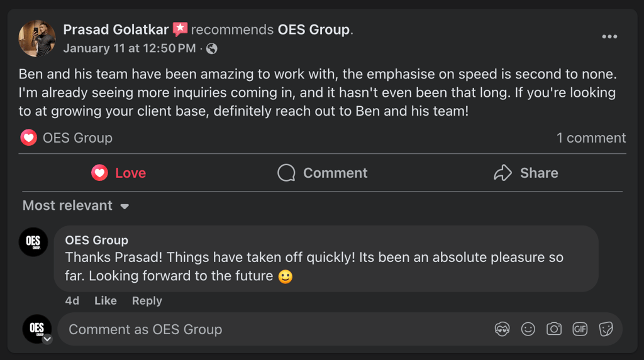Switch commenting identity via avatar arrow
Viewport: 644px width, 360px height.
[x=47, y=339]
